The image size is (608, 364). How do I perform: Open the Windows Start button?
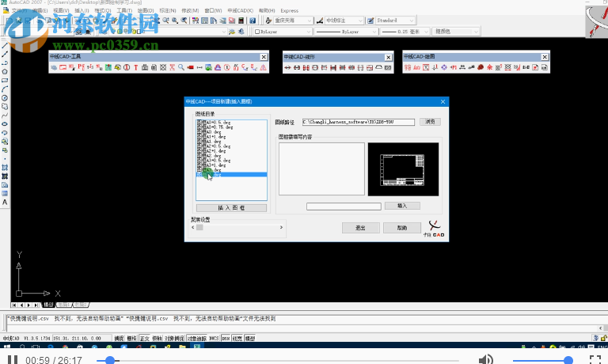(7, 346)
